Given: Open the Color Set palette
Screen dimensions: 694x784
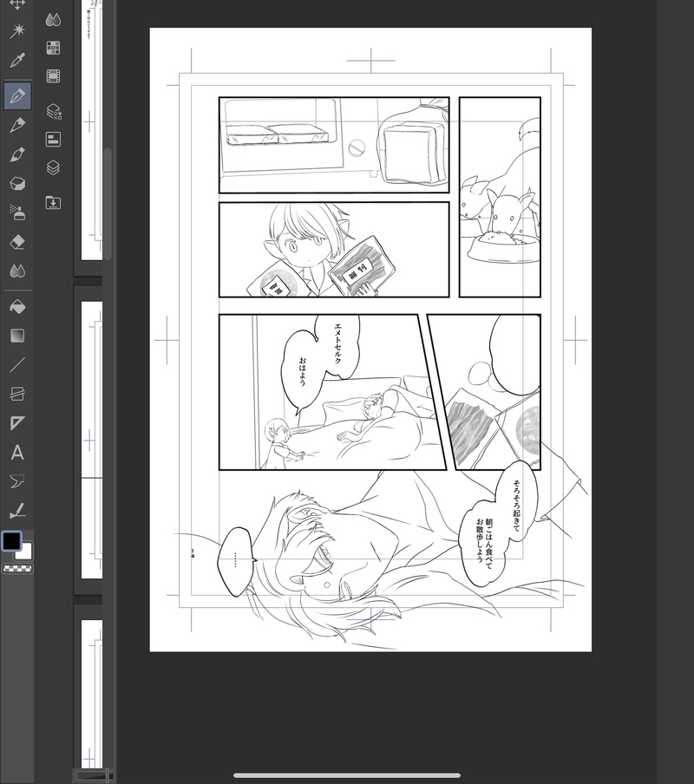Looking at the screenshot, I should (53, 48).
